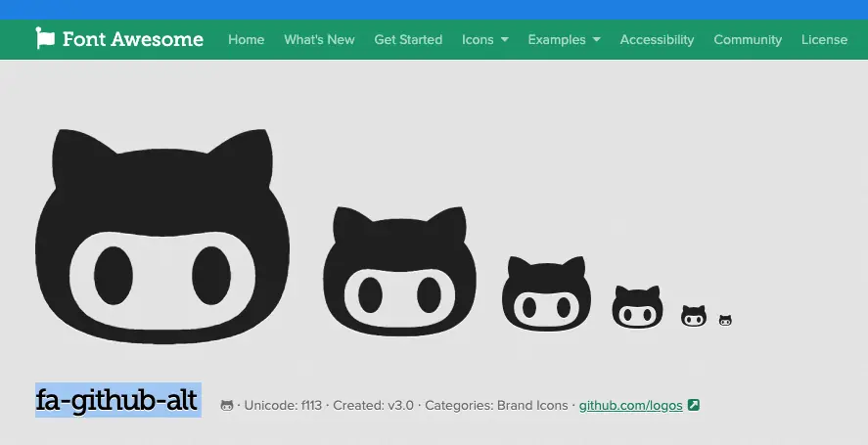Select the fourth GitHub cat icon preview
The image size is (868, 445).
pyautogui.click(x=638, y=307)
